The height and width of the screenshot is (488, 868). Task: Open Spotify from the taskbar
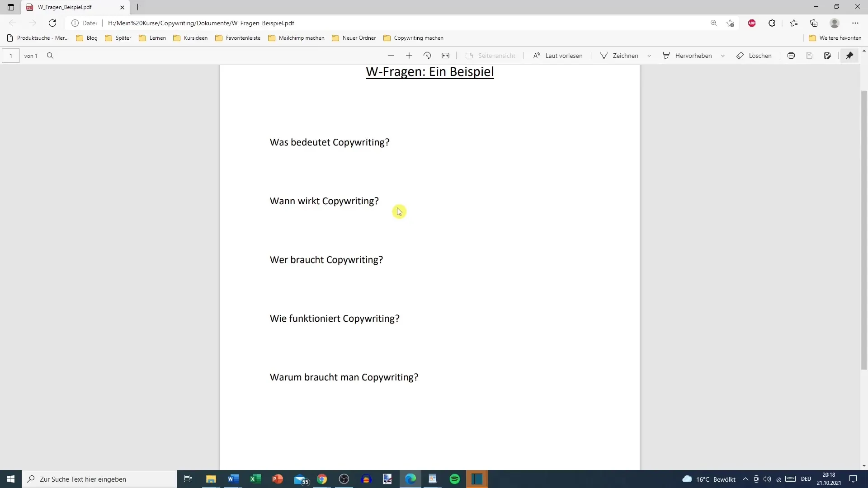455,479
